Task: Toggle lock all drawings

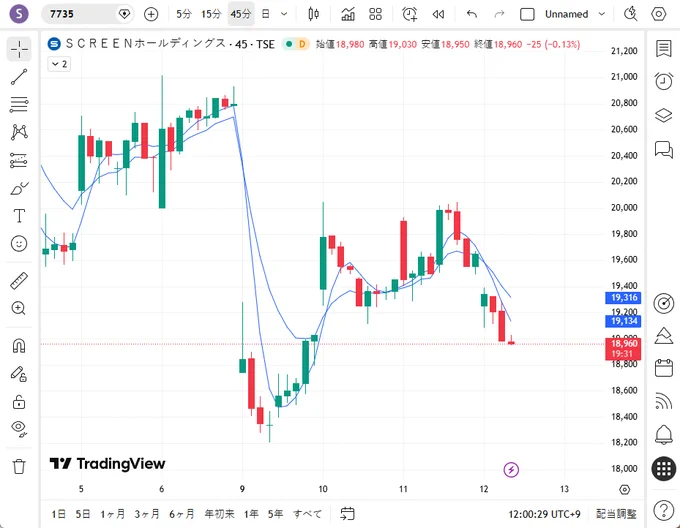Action: 19,401
